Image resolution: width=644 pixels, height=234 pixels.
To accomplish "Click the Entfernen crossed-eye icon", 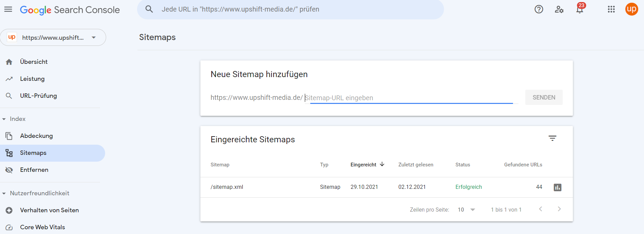I will (9, 170).
